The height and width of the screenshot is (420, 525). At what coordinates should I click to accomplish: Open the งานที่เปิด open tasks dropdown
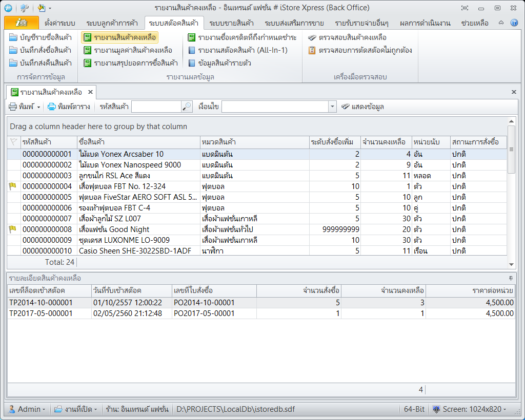pyautogui.click(x=76, y=409)
